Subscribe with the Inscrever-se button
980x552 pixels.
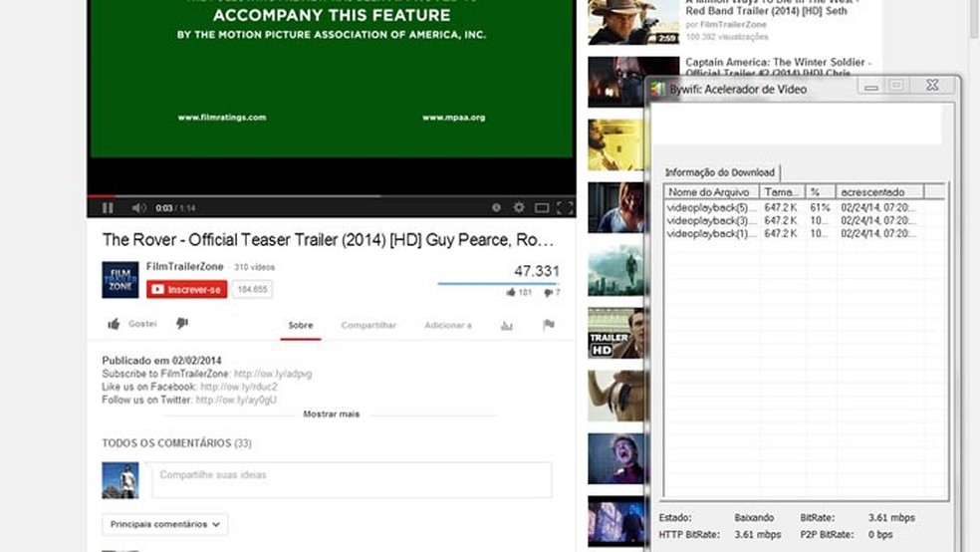tap(187, 289)
